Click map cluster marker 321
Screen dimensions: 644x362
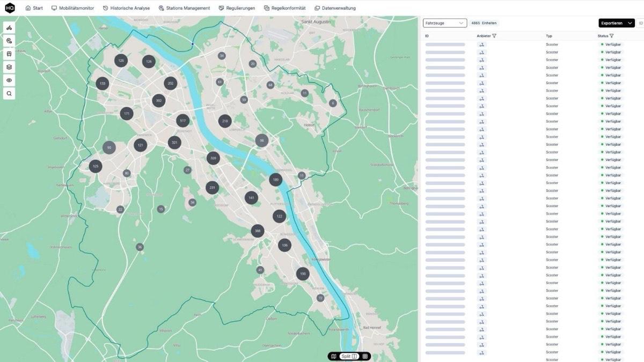pyautogui.click(x=174, y=142)
